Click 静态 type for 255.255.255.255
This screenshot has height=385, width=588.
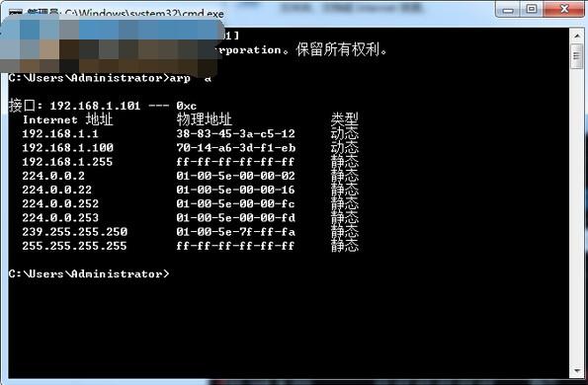(x=345, y=246)
